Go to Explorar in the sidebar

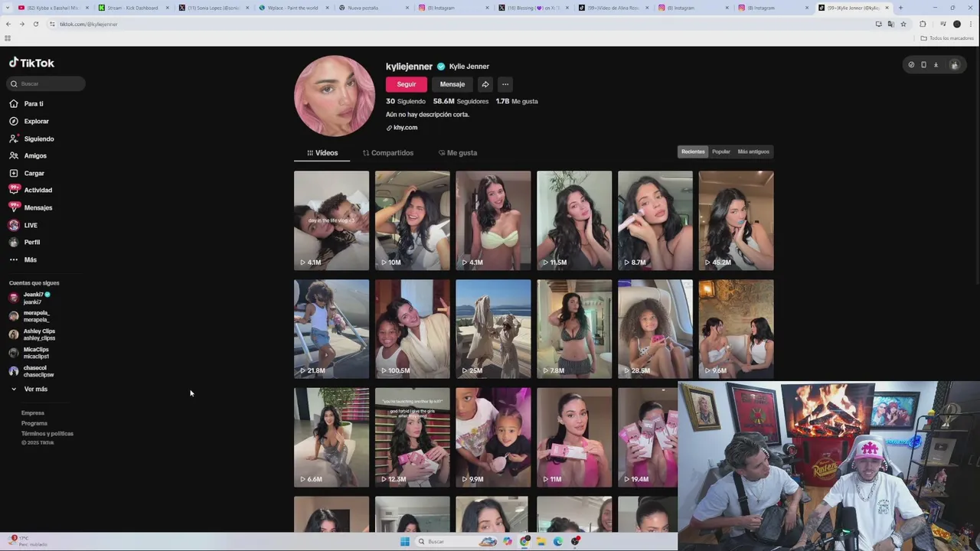click(x=29, y=121)
